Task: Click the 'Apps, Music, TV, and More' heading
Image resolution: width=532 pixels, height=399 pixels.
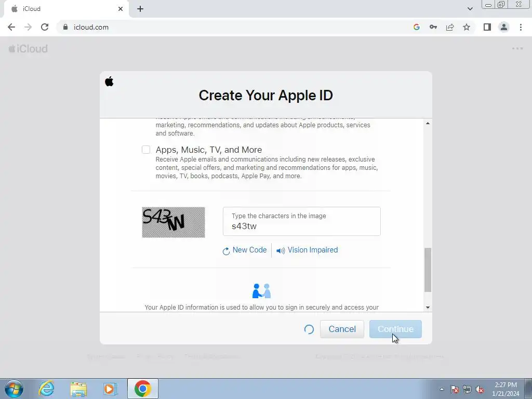Action: 209,150
